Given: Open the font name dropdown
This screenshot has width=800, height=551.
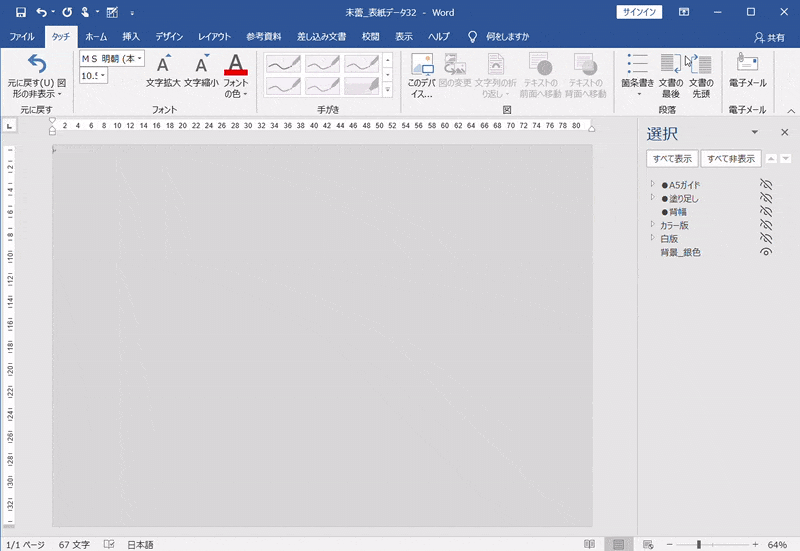Looking at the screenshot, I should click(x=139, y=59).
